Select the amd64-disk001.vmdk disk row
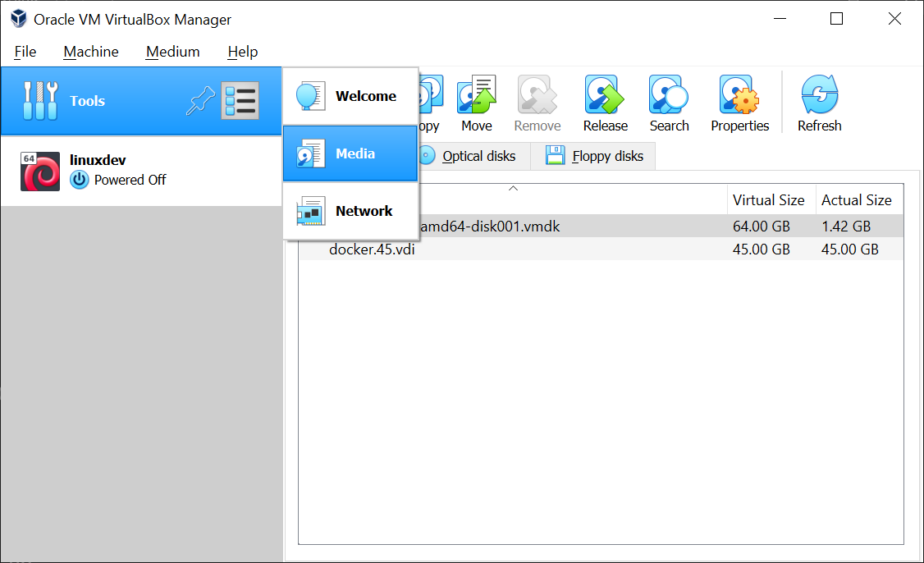924x563 pixels. (x=601, y=227)
